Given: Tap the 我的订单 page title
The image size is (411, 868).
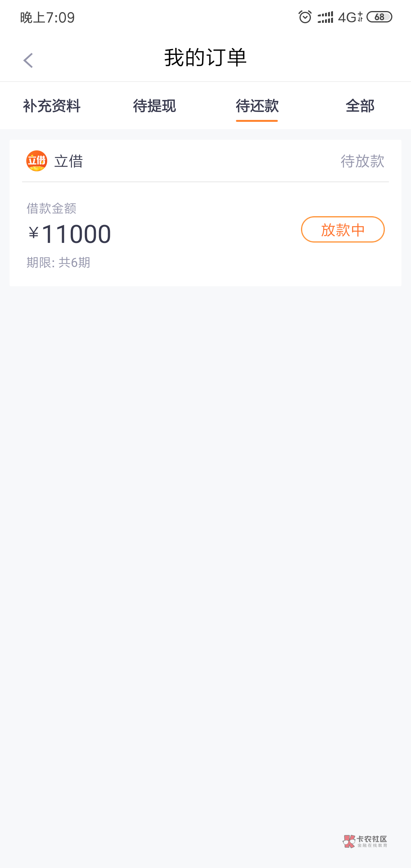Looking at the screenshot, I should pos(205,58).
